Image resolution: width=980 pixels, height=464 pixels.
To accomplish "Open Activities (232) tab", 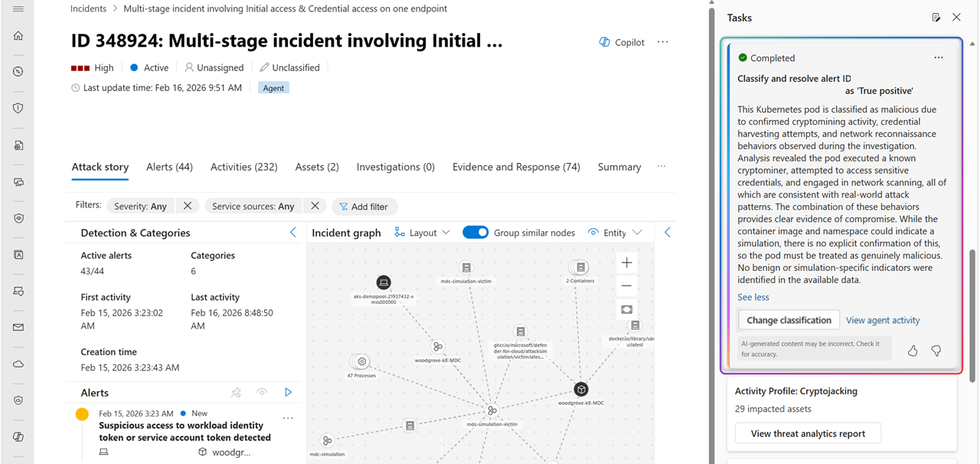I will [x=243, y=167].
